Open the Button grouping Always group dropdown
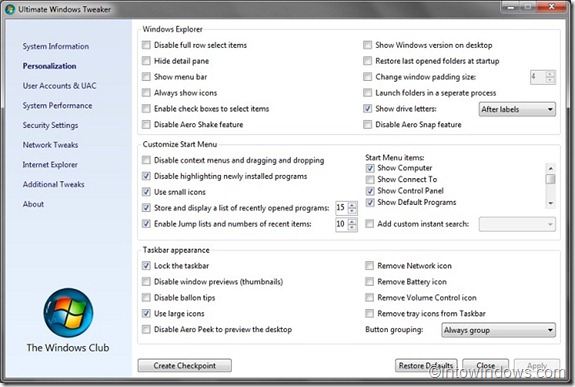 pyautogui.click(x=498, y=330)
